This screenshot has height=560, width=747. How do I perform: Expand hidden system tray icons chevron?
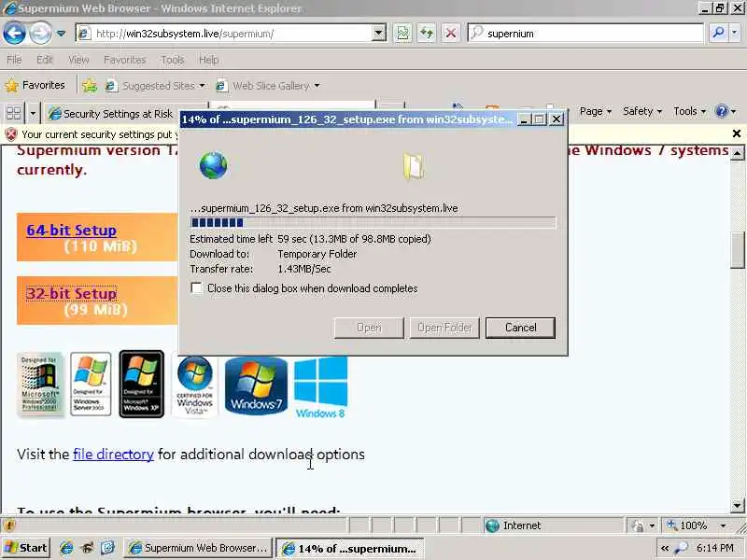coord(665,548)
